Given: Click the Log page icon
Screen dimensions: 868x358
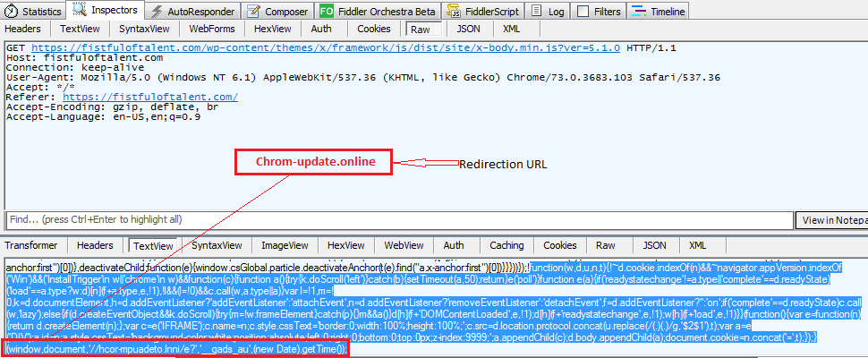Looking at the screenshot, I should tap(535, 12).
